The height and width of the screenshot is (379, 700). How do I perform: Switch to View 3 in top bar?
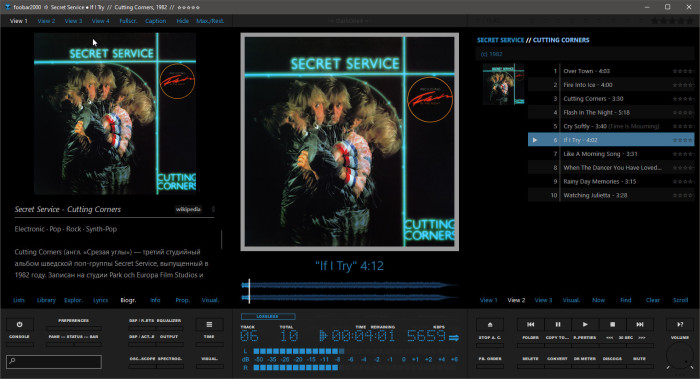pyautogui.click(x=73, y=21)
